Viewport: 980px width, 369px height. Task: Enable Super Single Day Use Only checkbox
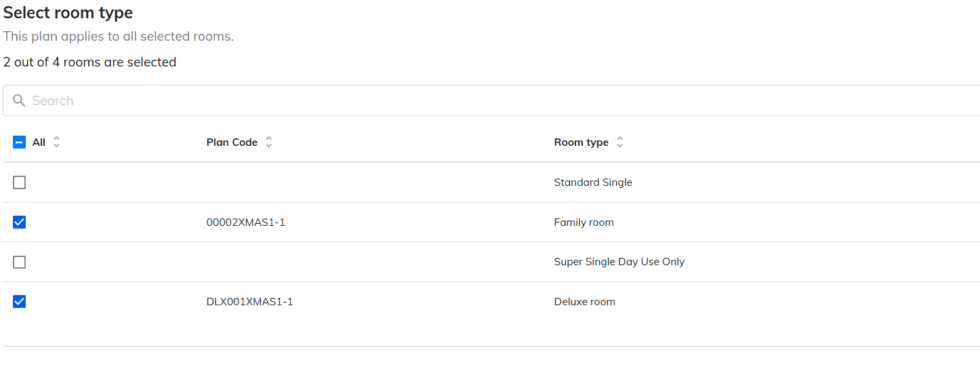[20, 262]
